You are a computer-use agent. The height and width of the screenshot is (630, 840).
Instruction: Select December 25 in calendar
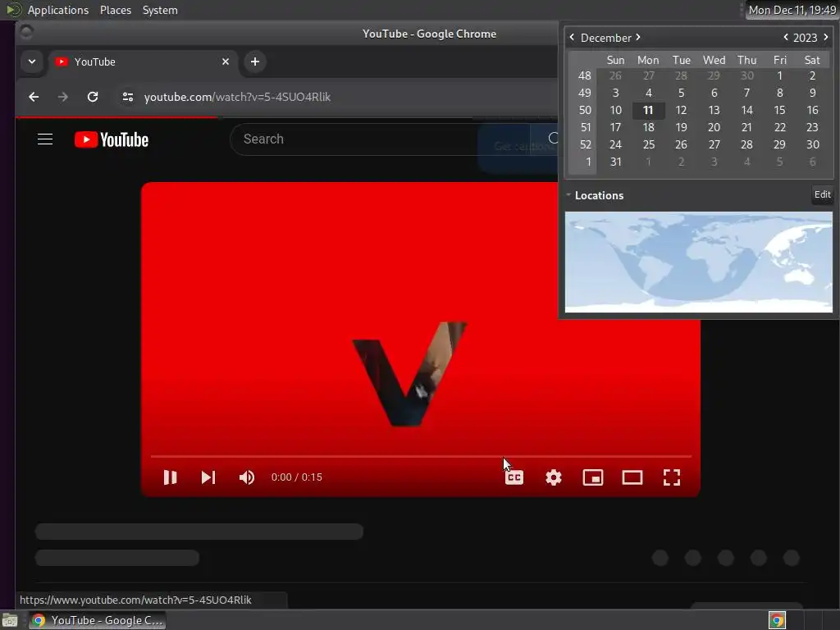click(x=648, y=144)
